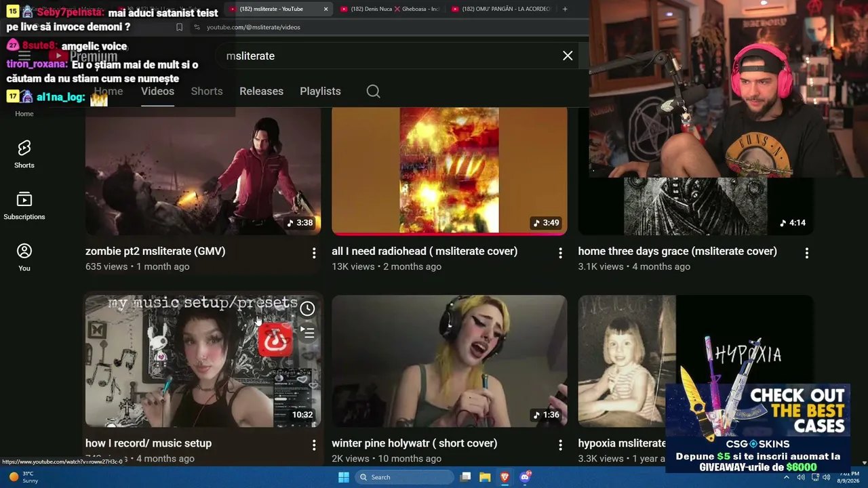The image size is (868, 488).
Task: Open video title winter pine holywatr short cover
Action: click(414, 443)
